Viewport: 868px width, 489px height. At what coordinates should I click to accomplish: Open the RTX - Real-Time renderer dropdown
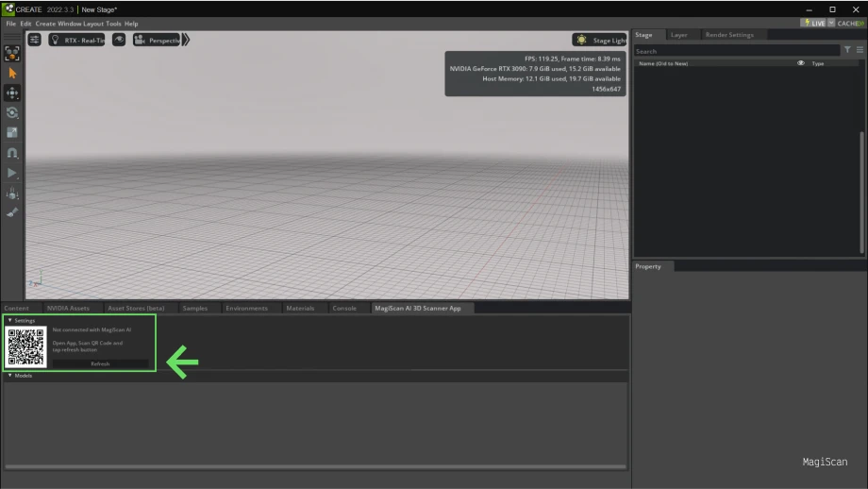click(x=76, y=40)
